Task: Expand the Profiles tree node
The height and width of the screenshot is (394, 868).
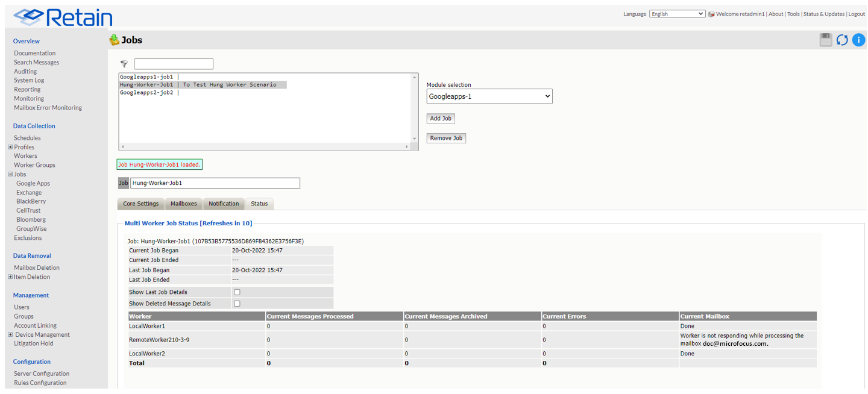Action: click(10, 147)
